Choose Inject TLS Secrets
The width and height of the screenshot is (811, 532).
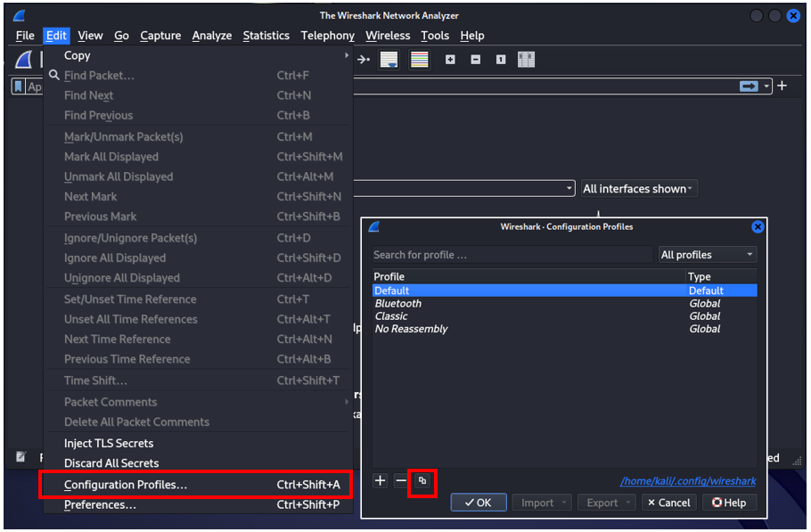199,443
